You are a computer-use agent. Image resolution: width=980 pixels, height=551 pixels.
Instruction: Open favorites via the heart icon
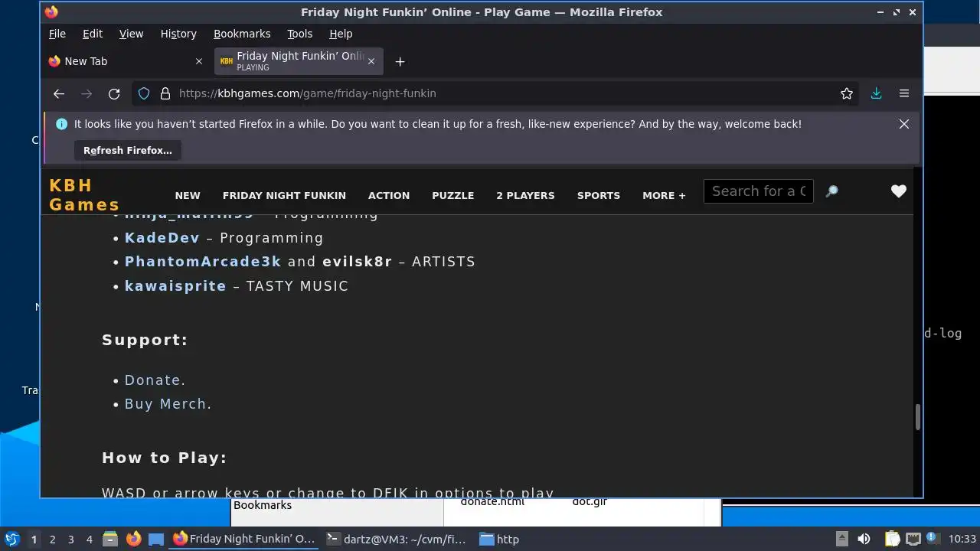coord(899,191)
